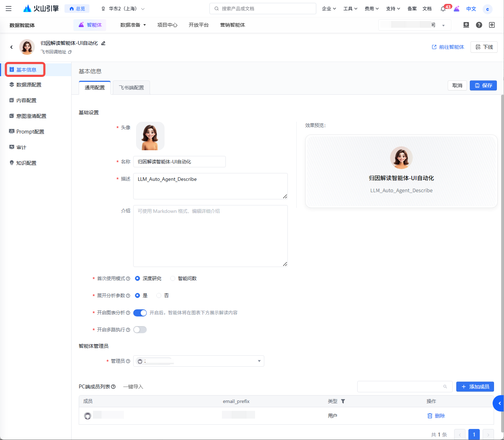Follow the 前往智能体 link
The width and height of the screenshot is (504, 440).
(448, 47)
